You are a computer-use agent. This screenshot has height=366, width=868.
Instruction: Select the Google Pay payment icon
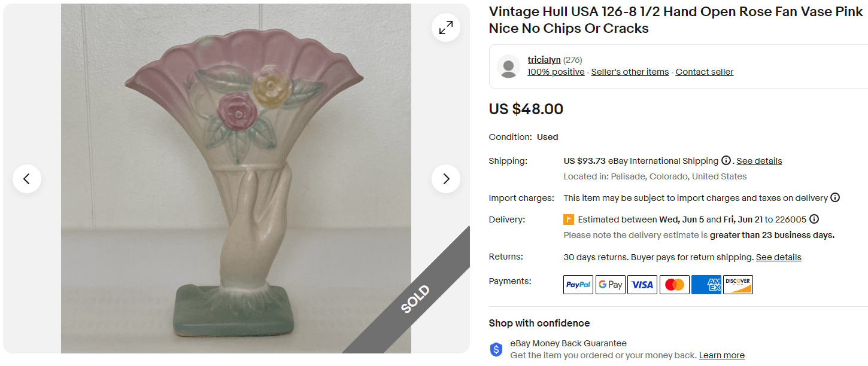pos(610,284)
